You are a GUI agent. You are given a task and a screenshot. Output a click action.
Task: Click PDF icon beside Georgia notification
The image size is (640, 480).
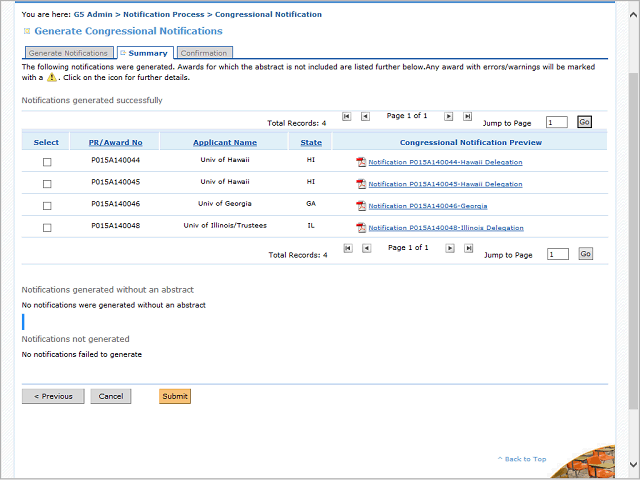361,206
